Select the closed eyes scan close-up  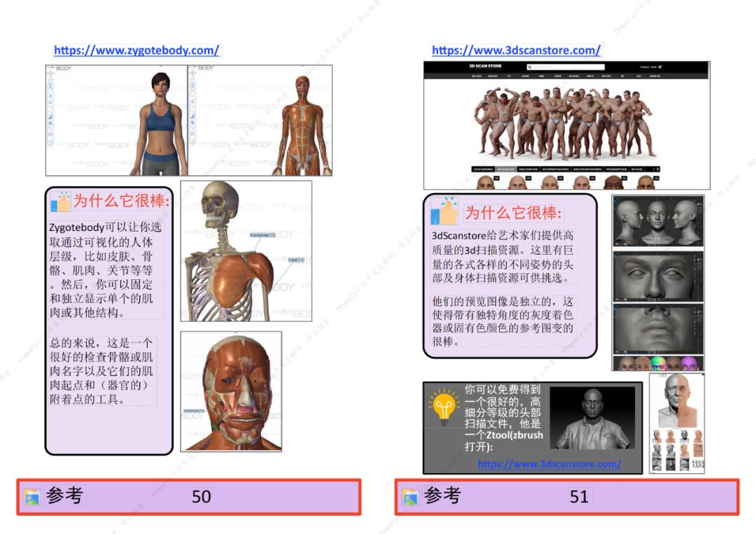[x=658, y=276]
